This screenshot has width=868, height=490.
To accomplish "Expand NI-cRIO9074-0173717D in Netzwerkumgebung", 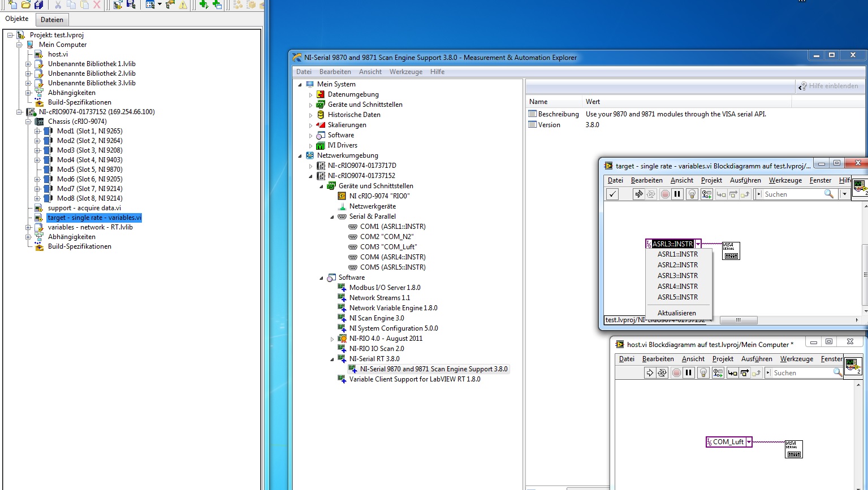I will (310, 166).
